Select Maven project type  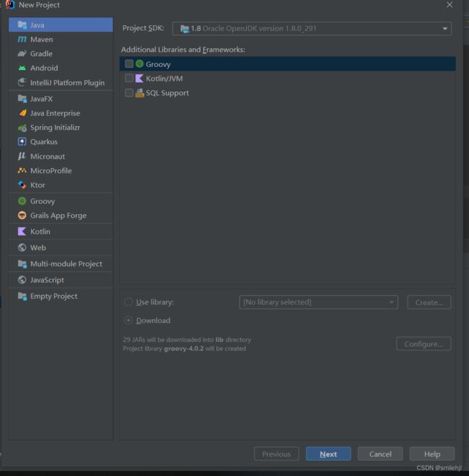[61, 39]
